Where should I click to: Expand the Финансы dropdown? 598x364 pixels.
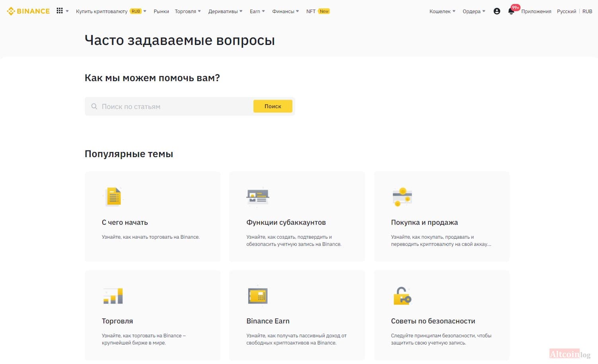click(285, 11)
